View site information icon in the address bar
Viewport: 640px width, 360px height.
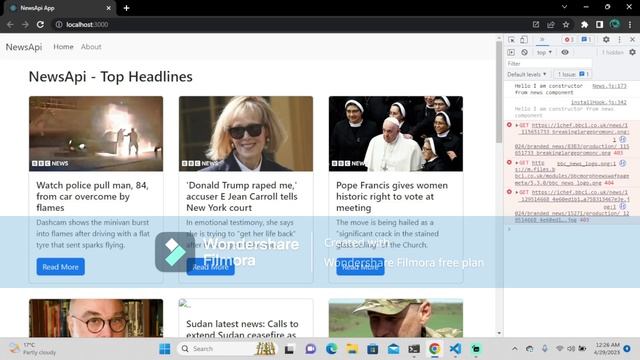(59, 24)
